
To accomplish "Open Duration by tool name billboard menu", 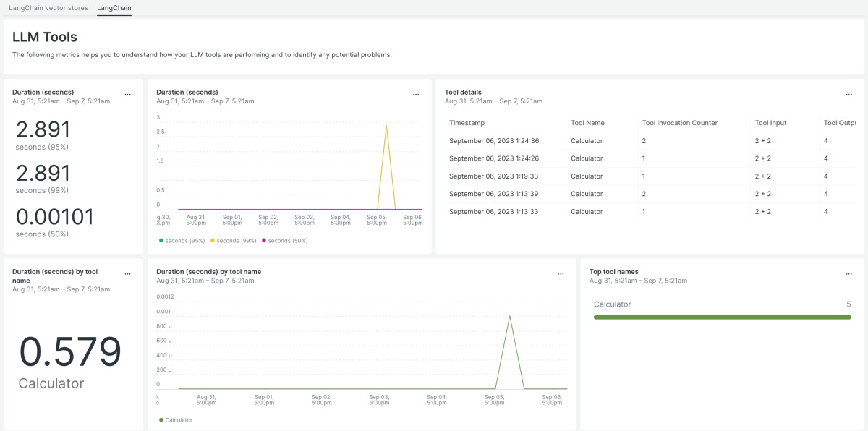I will (128, 274).
